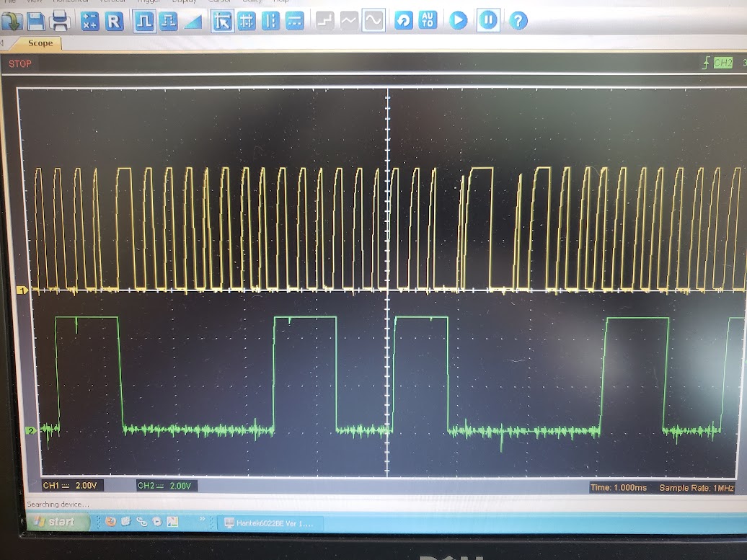
Task: Choose step interpolation mode
Action: pos(325,20)
